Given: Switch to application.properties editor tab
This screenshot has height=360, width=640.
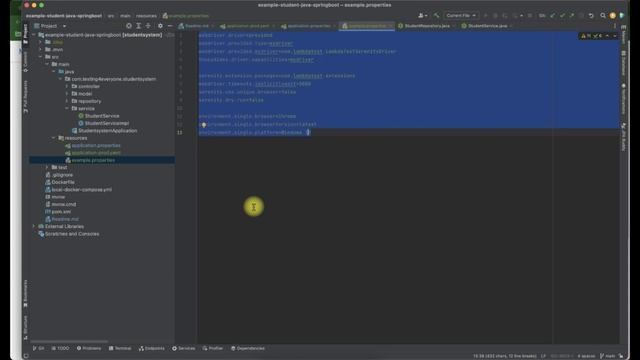Looking at the screenshot, I should pyautogui.click(x=308, y=26).
